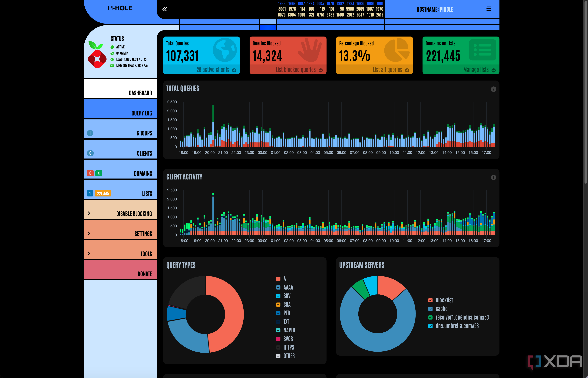Expand the Disable Blocking menu
The height and width of the screenshot is (378, 588).
tap(120, 209)
